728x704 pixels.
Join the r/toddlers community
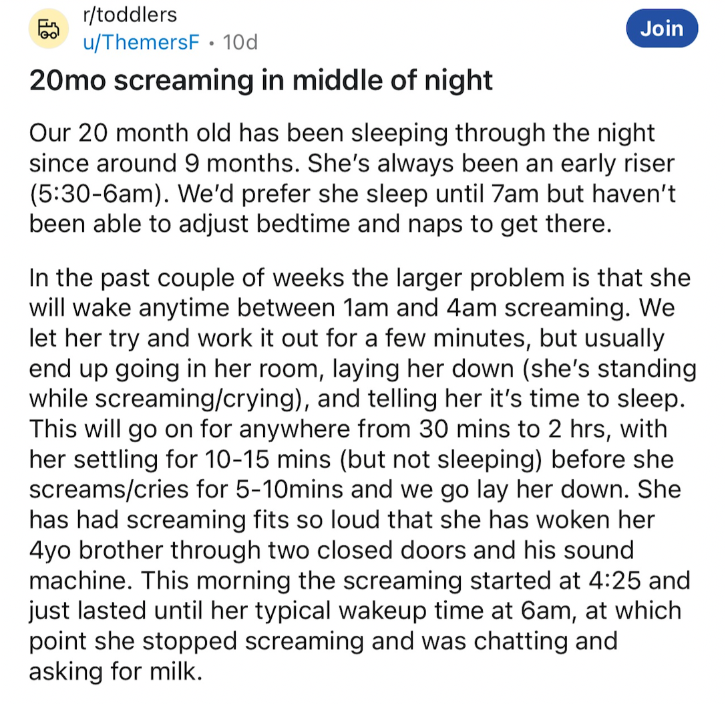(662, 28)
